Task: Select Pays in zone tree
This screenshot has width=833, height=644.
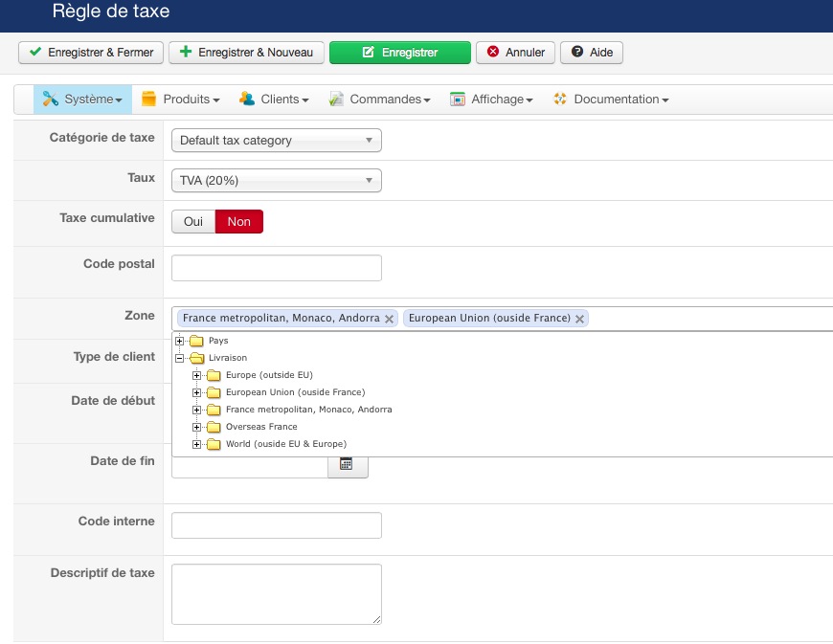Action: click(x=218, y=341)
